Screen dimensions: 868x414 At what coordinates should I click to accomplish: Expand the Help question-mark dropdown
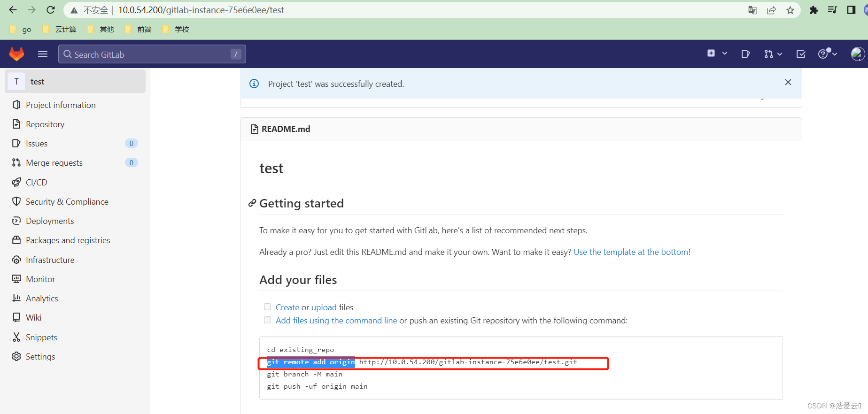click(828, 54)
